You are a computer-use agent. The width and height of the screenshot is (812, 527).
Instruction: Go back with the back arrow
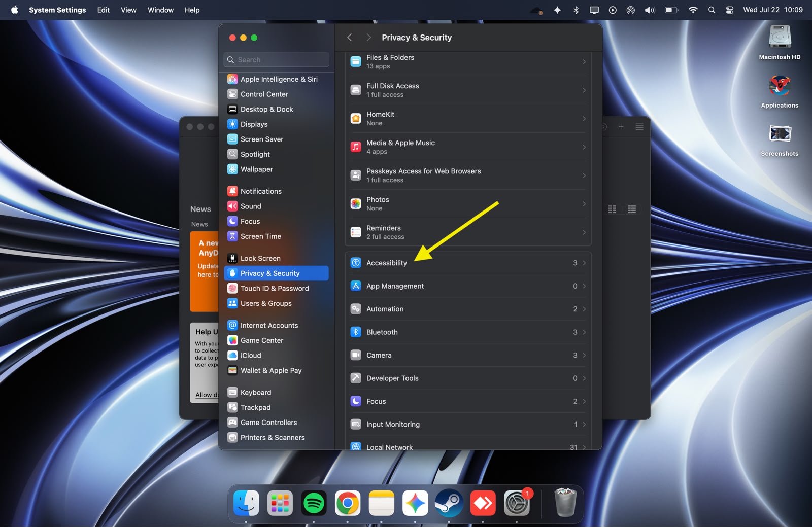click(349, 38)
